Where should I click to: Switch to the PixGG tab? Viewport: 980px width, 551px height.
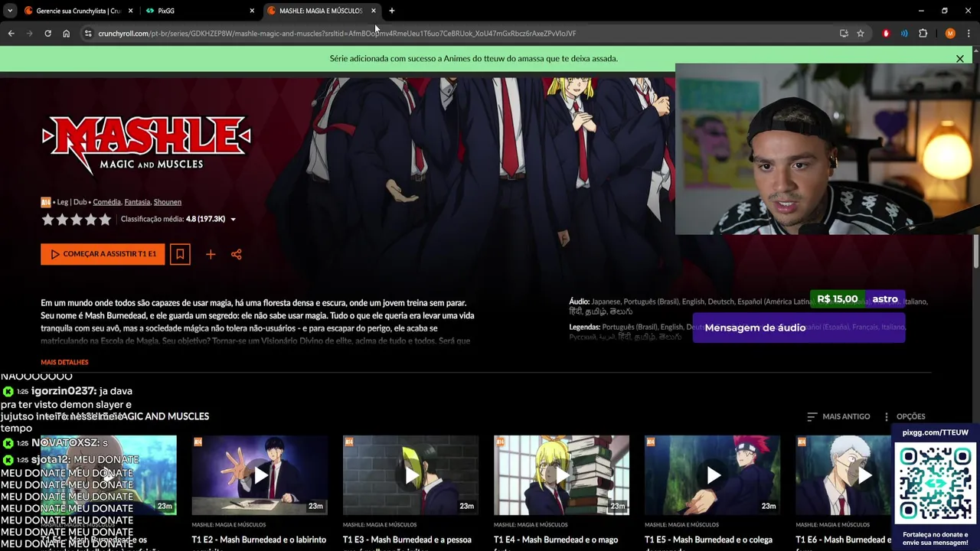tap(201, 11)
